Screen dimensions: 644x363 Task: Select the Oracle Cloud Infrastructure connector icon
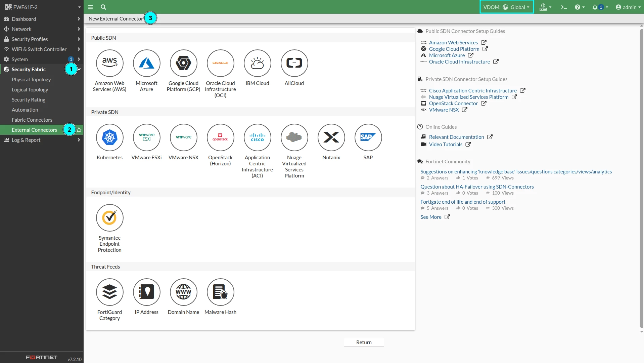220,63
